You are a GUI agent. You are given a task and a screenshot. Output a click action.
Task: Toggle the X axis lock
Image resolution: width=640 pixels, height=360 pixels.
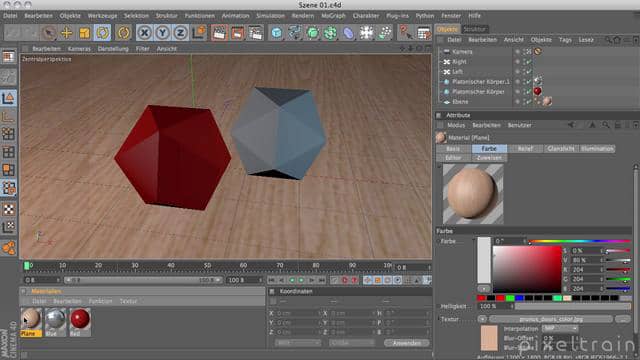[144, 33]
